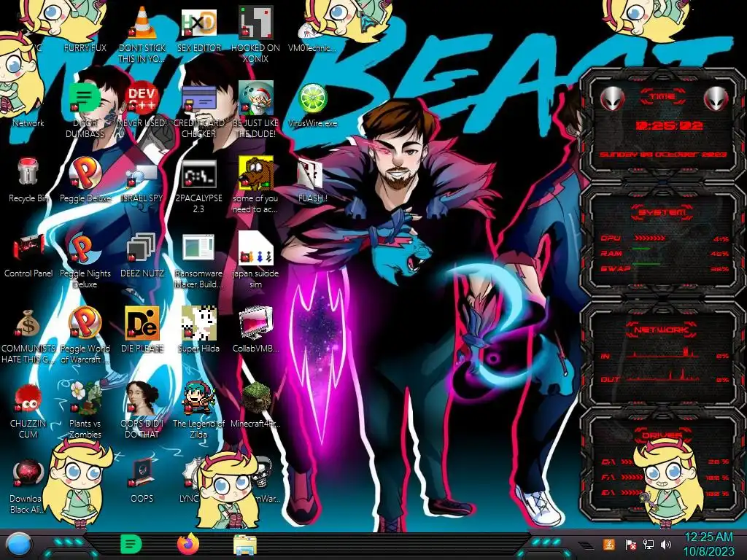Select the 'VM0Technic...' desktop label
Image resolution: width=747 pixels, height=560 pixels.
312,47
